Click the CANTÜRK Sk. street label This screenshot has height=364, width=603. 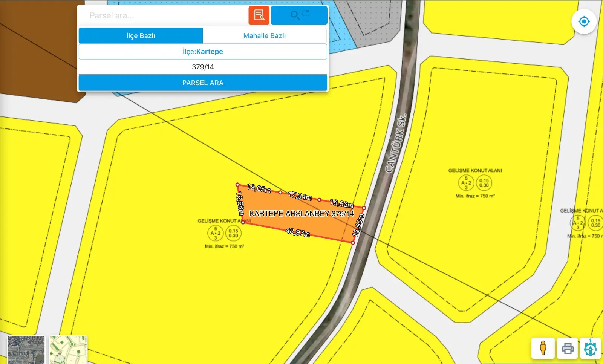click(396, 143)
